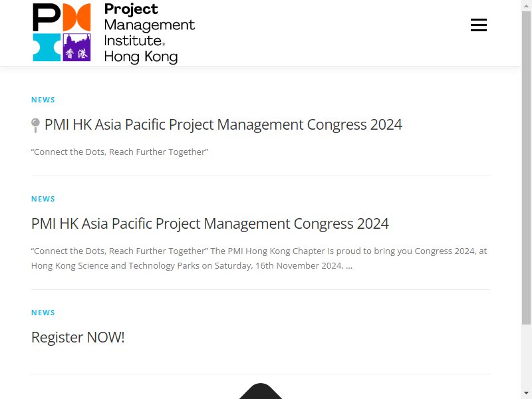This screenshot has height=399, width=532.
Task: Select the NEWS category above pinned post
Action: coord(43,100)
